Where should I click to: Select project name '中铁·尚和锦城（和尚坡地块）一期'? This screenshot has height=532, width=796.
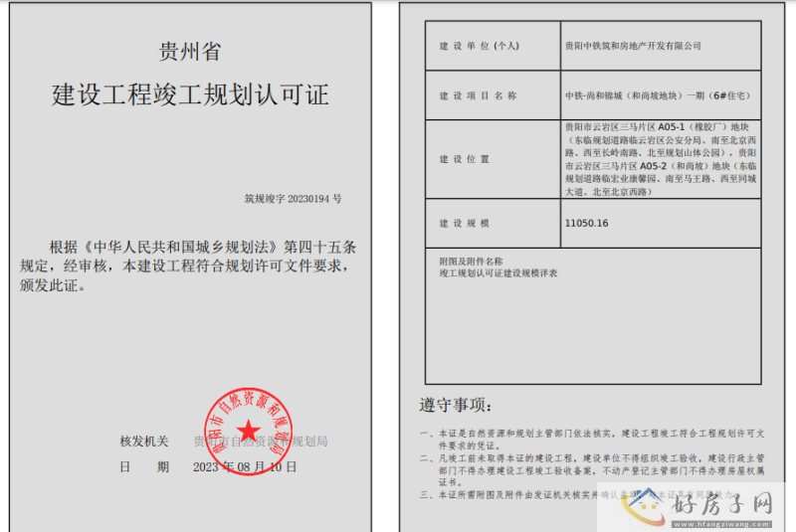point(636,95)
